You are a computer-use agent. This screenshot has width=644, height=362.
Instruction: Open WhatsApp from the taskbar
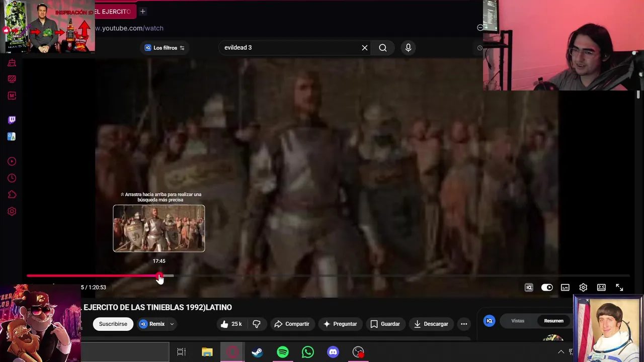(x=308, y=352)
